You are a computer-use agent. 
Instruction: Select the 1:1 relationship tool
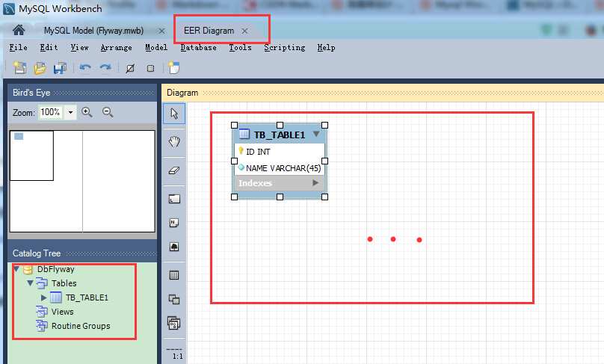click(x=174, y=354)
